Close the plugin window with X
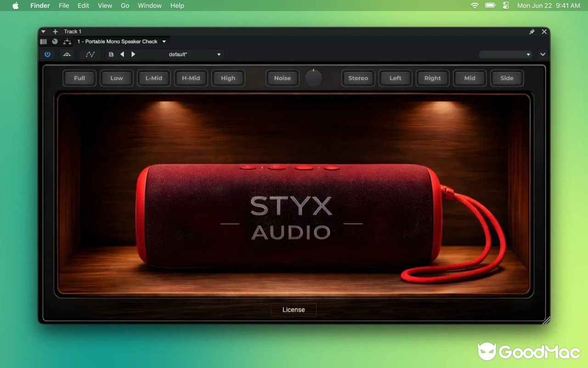588x368 pixels. [544, 32]
